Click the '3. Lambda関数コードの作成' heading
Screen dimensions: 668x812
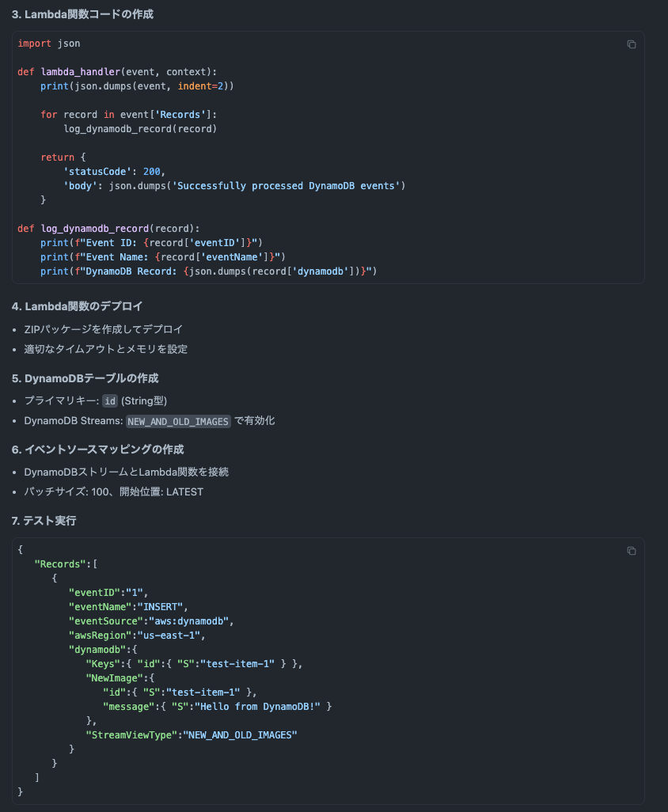point(82,14)
